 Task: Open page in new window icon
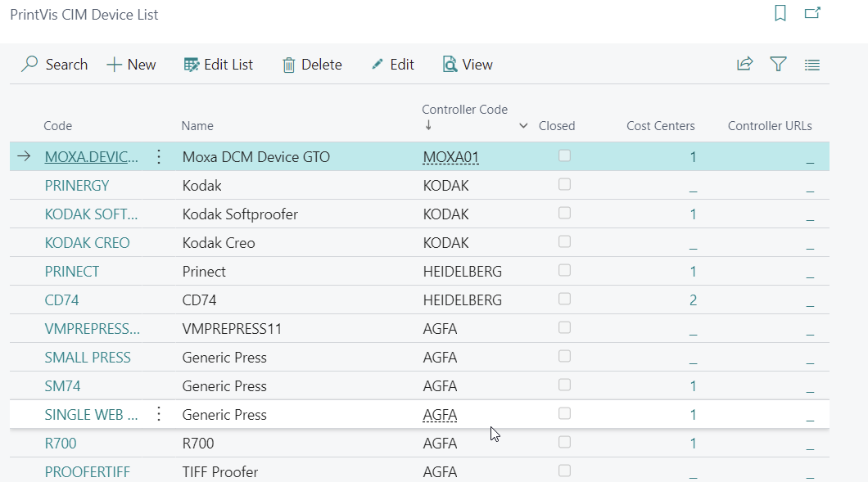point(812,14)
